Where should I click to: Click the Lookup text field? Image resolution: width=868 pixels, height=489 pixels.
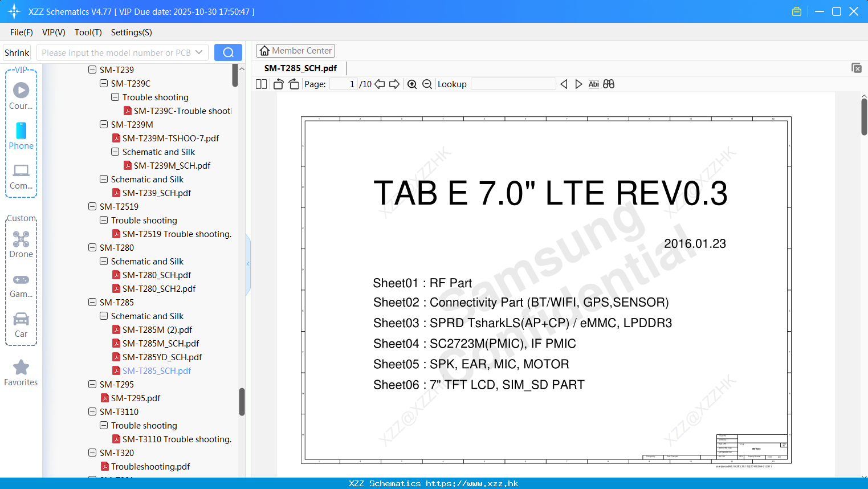point(513,84)
